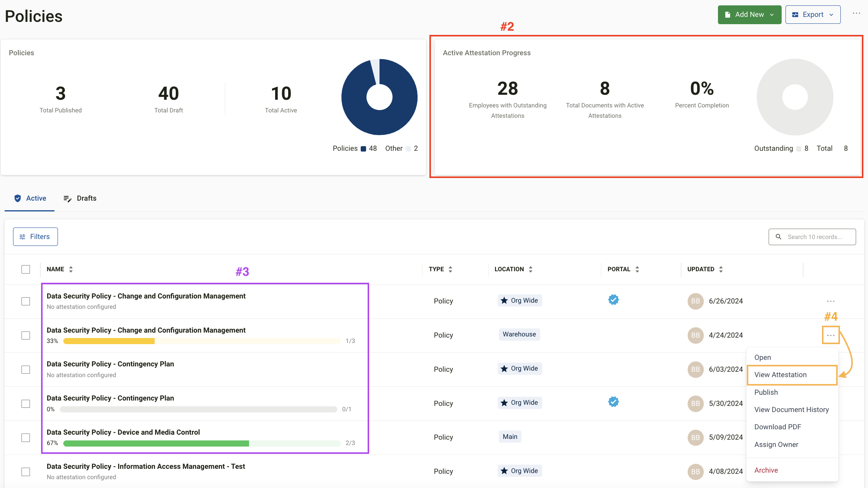
Task: Focus the Search 10 records field
Action: tap(814, 237)
